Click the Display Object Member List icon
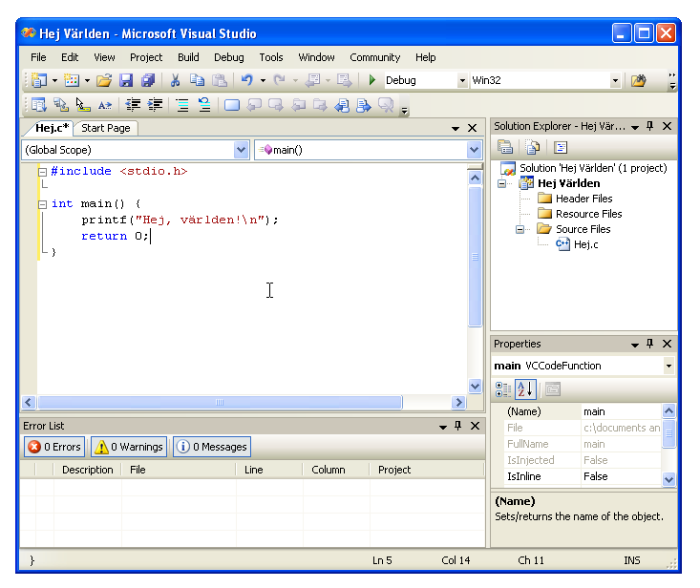Screen dimensions: 700x588 pyautogui.click(x=39, y=105)
